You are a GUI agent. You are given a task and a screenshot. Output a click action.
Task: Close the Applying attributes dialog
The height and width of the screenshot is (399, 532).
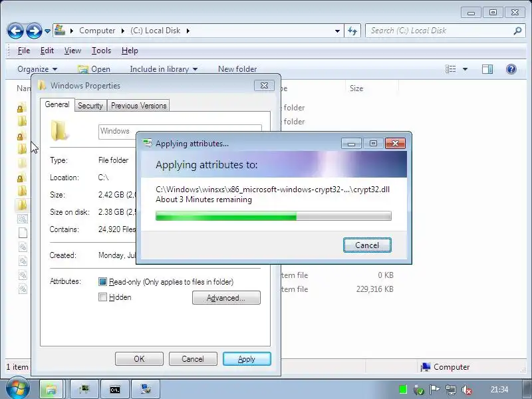(x=395, y=144)
